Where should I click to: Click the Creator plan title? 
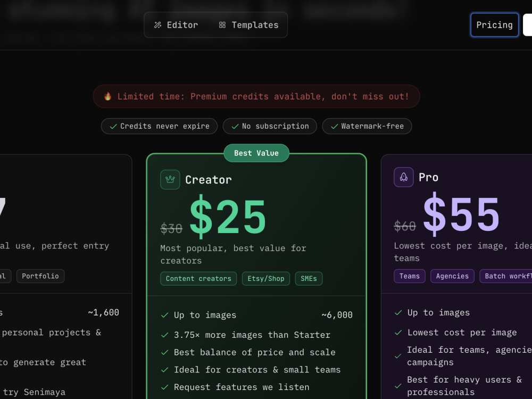pyautogui.click(x=209, y=180)
